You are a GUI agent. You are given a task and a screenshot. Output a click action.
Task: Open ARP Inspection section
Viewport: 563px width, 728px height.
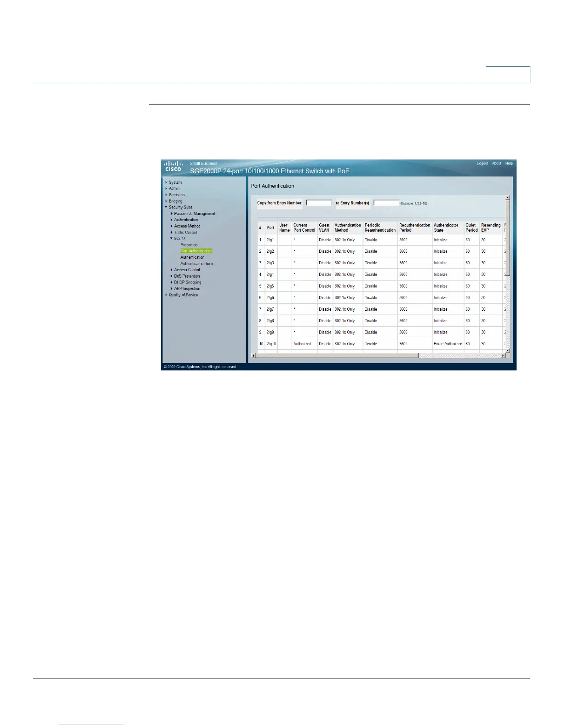[x=187, y=289]
